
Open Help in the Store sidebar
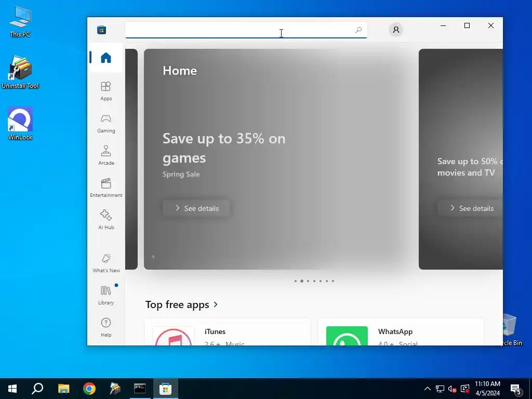[106, 327]
